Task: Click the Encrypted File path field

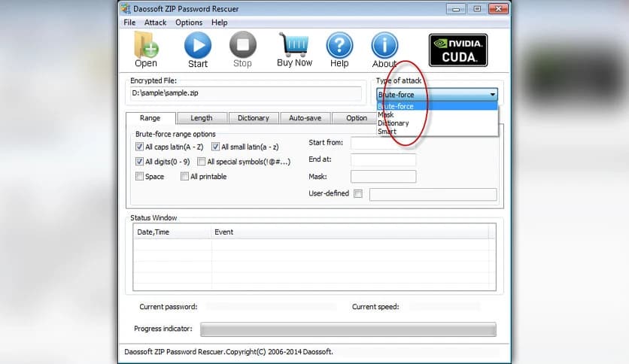Action: pos(246,93)
